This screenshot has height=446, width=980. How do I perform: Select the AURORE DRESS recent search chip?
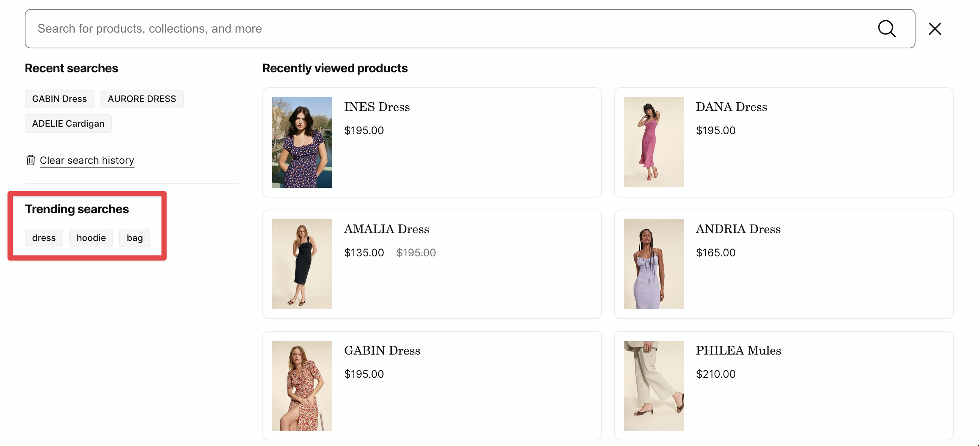(141, 99)
